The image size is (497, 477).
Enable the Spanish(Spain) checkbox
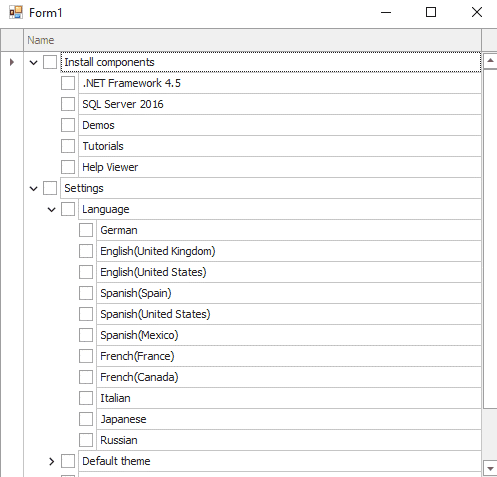tap(86, 293)
